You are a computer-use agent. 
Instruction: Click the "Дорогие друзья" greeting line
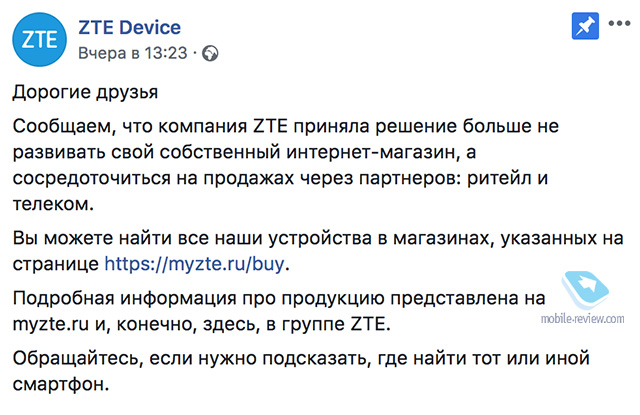tap(85, 93)
